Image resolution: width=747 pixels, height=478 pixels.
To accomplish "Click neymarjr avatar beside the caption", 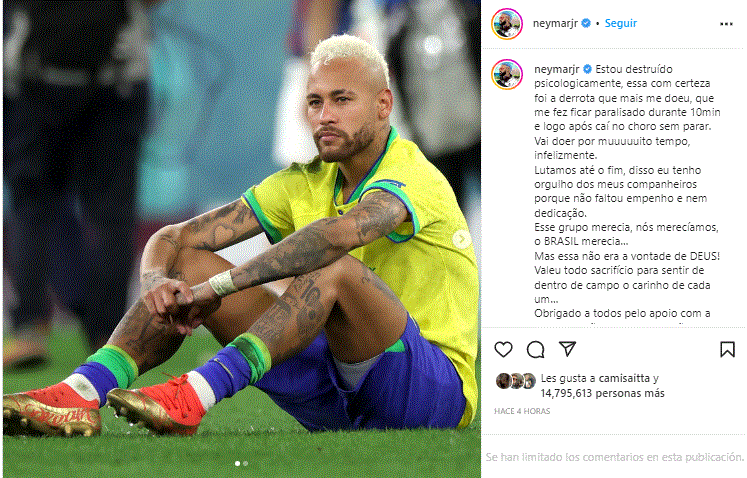I will pyautogui.click(x=507, y=74).
